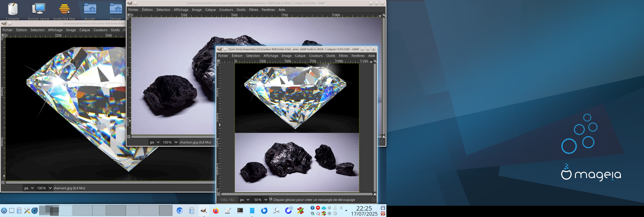Image resolution: width=644 pixels, height=217 pixels.
Task: Toggle zoom-on-resize magnifier in Sans titre window
Action: pos(375,61)
